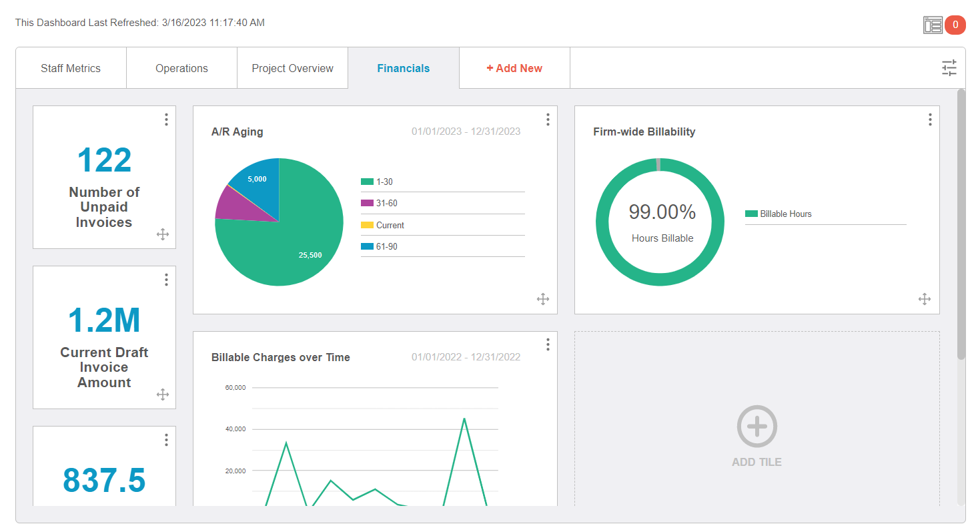The image size is (980, 530).
Task: Click the plus icon to add tile
Action: (757, 426)
